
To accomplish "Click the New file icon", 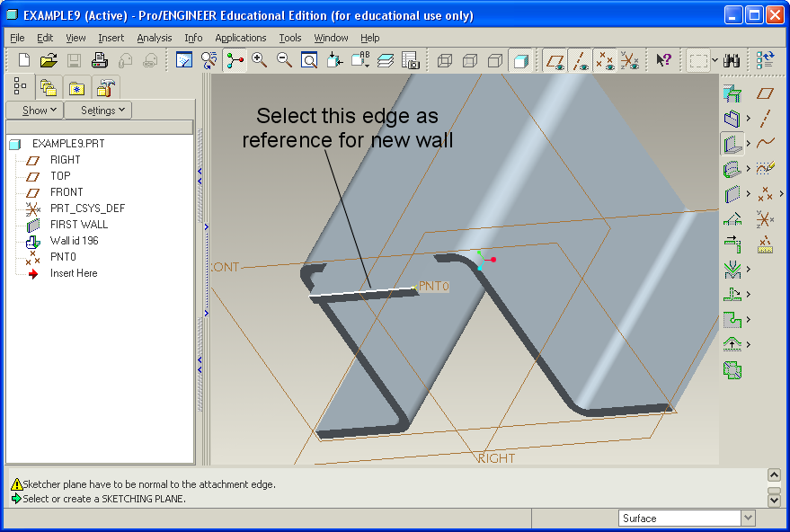I will coord(23,60).
